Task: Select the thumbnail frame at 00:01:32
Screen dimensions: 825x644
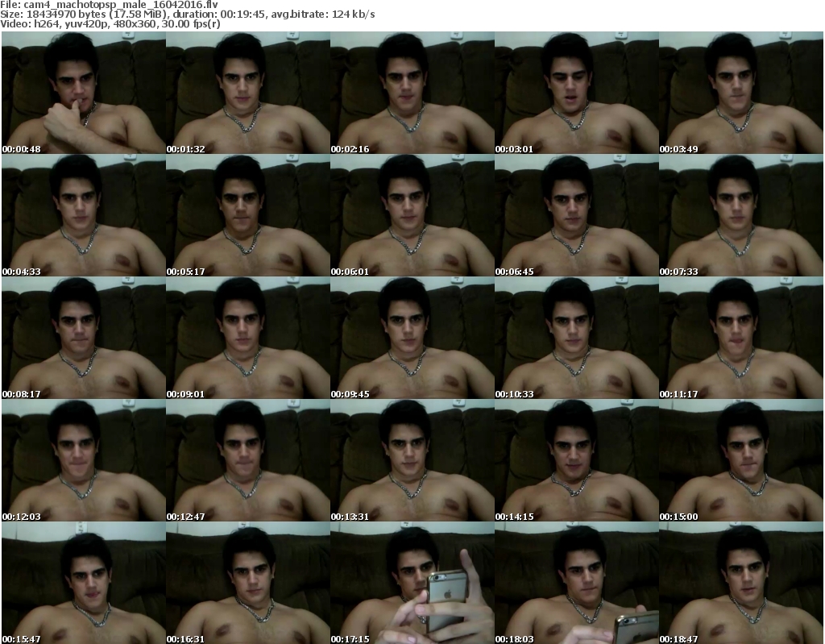Action: point(248,93)
